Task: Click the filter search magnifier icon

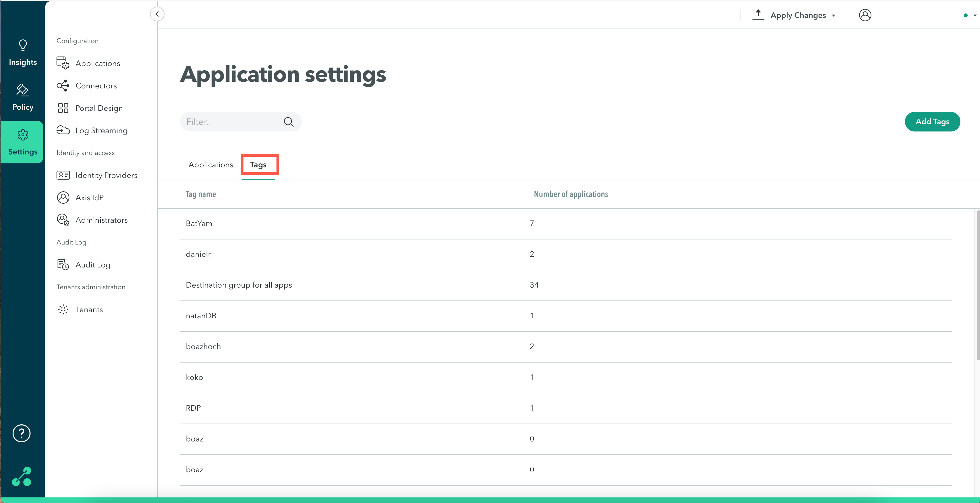Action: (x=288, y=122)
